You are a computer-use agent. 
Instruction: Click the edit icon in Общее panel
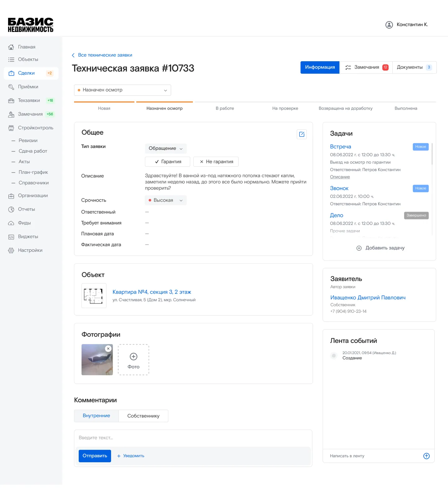[301, 134]
